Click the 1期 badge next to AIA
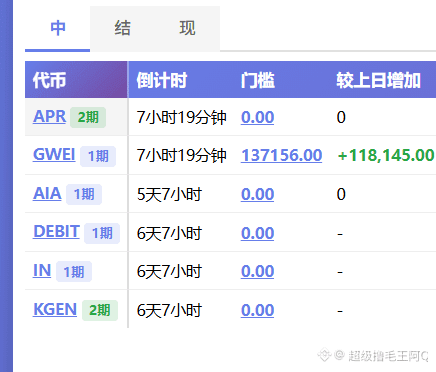This screenshot has height=372, width=436. click(x=84, y=194)
